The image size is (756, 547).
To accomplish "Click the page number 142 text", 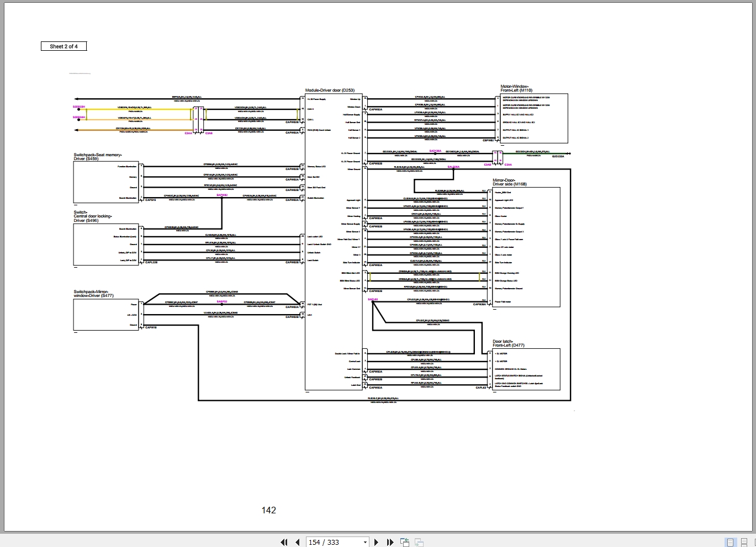I will (x=269, y=510).
